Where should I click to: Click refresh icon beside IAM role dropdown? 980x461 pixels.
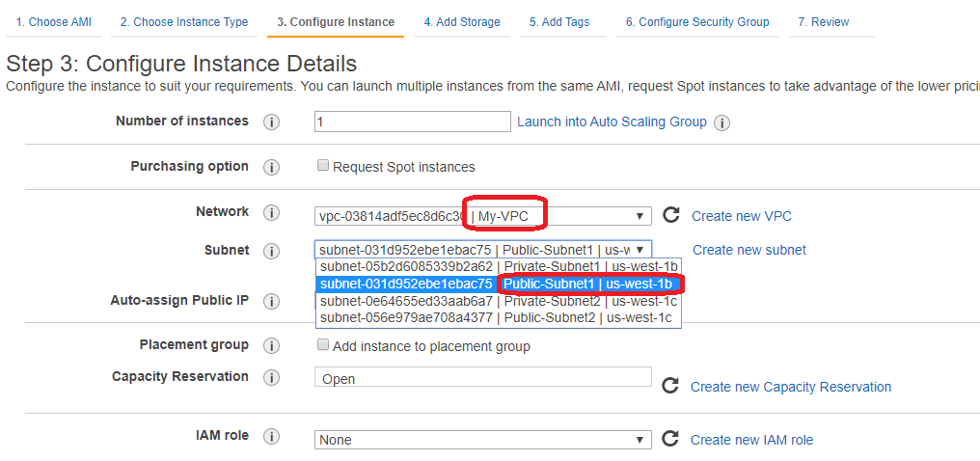click(x=670, y=439)
